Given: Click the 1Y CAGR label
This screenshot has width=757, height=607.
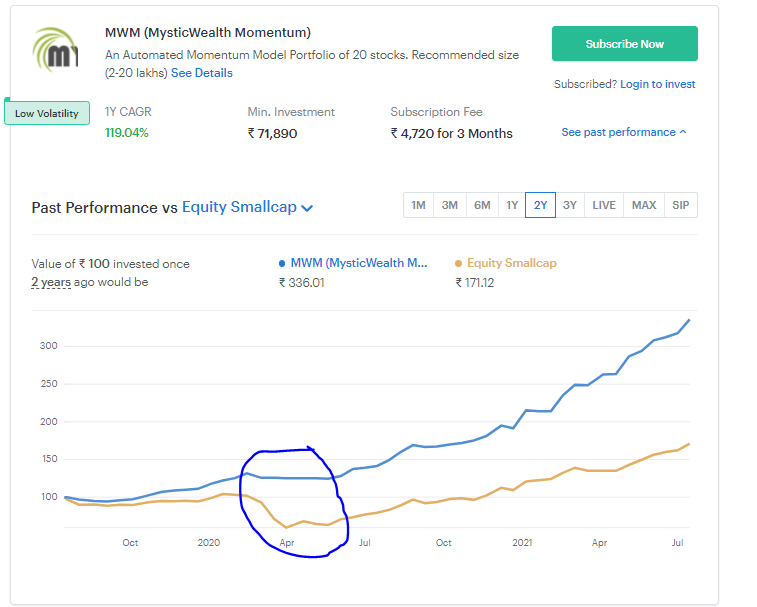Looking at the screenshot, I should 128,112.
